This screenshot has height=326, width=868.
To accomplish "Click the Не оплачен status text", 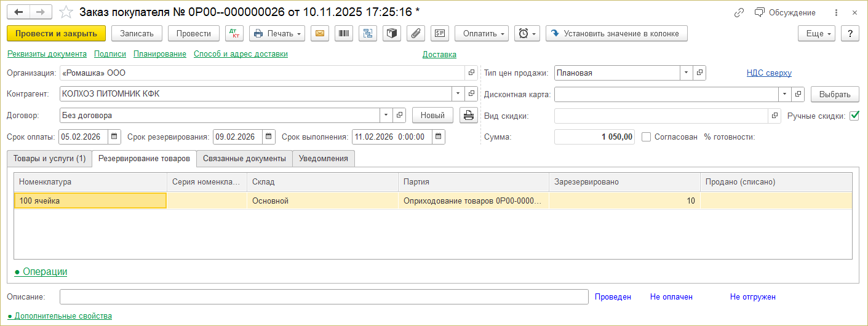I will pyautogui.click(x=671, y=296).
